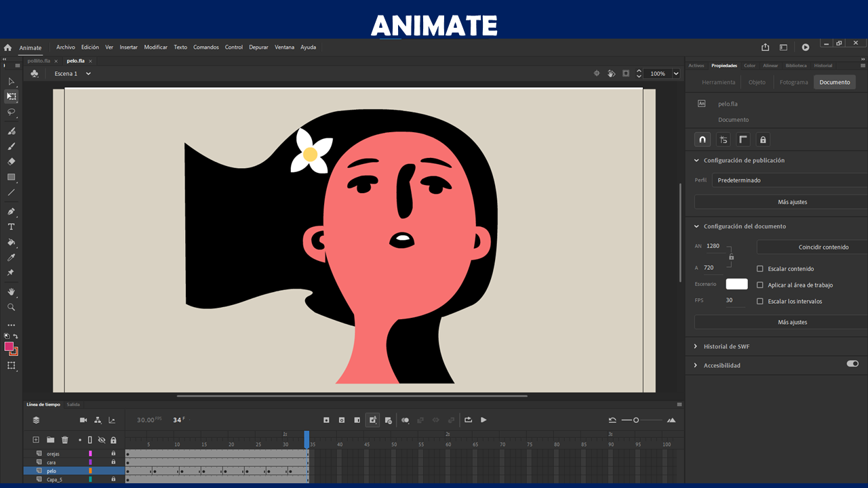This screenshot has width=868, height=488.
Task: Select the Zoom magnifier tool
Action: click(12, 307)
